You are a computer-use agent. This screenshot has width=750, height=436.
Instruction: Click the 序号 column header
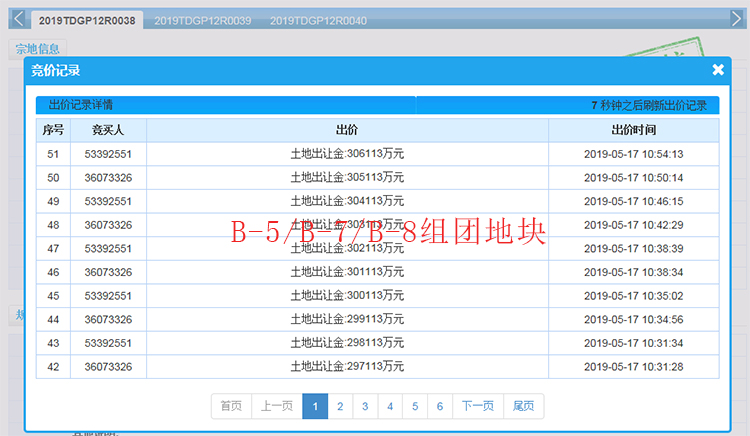click(53, 130)
